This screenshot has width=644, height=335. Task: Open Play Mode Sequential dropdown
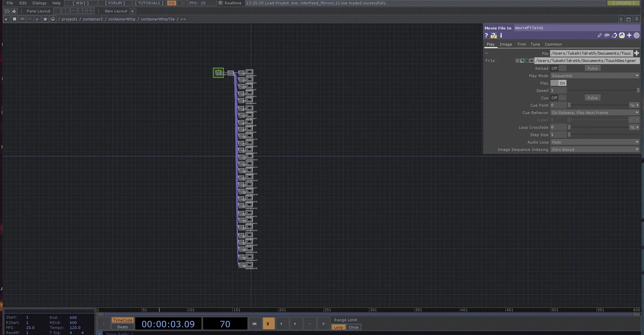[x=595, y=76]
